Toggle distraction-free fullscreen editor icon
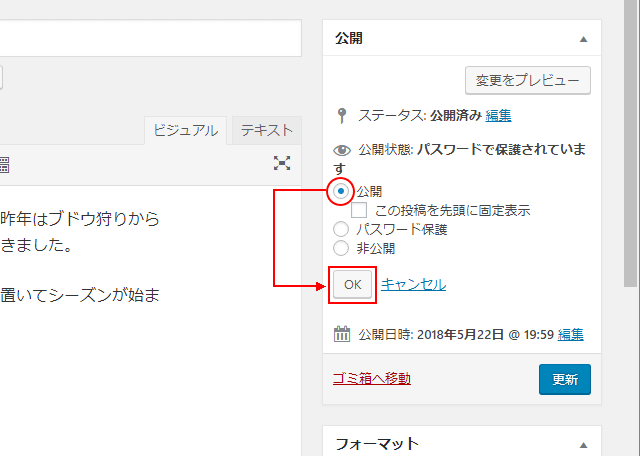The width and height of the screenshot is (640, 456). click(x=282, y=163)
